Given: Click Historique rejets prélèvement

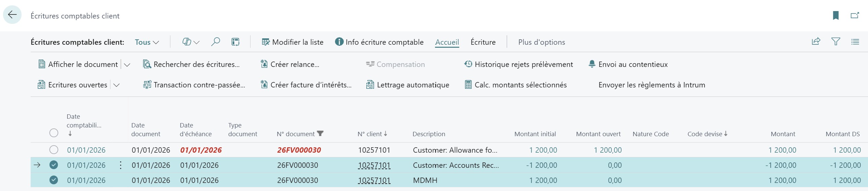Looking at the screenshot, I should coord(518,64).
